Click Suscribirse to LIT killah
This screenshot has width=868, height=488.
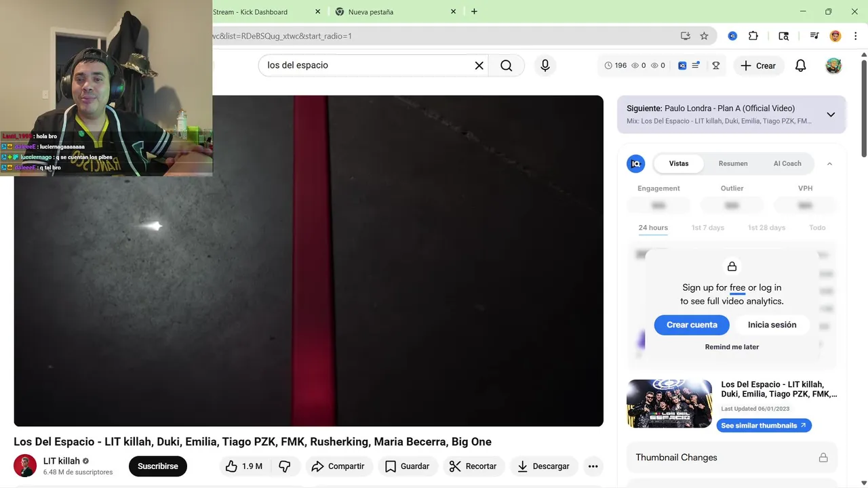coord(158,466)
